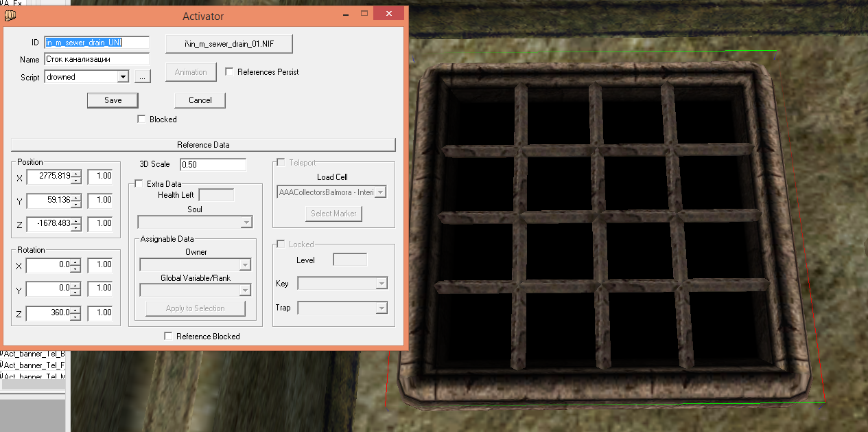This screenshot has width=868, height=432.
Task: Click the Position Z spinner arrows
Action: 76,224
